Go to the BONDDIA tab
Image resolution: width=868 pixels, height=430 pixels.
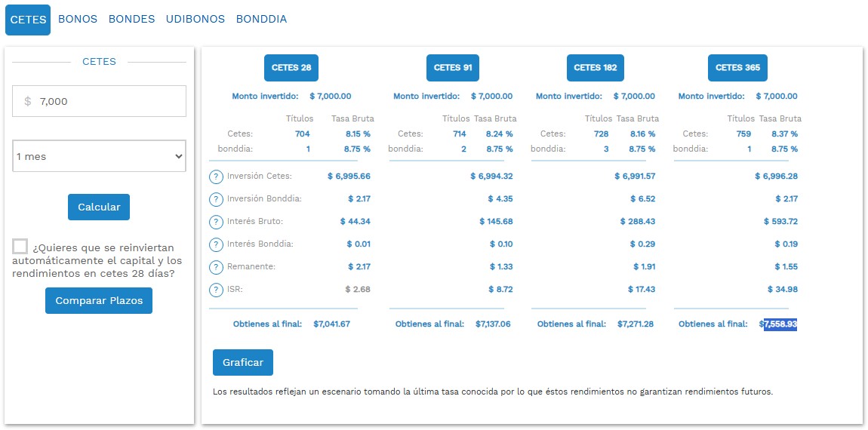(x=261, y=20)
